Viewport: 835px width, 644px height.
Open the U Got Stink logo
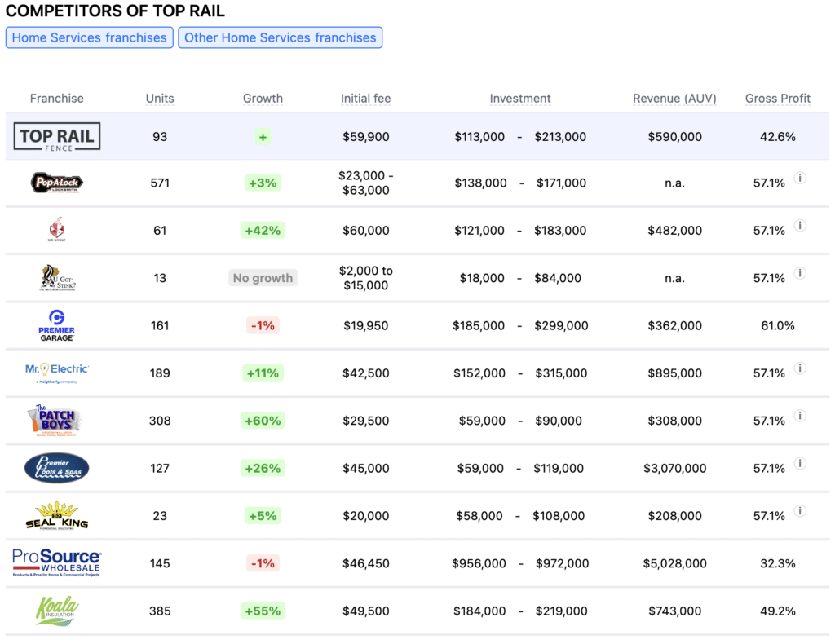[57, 277]
